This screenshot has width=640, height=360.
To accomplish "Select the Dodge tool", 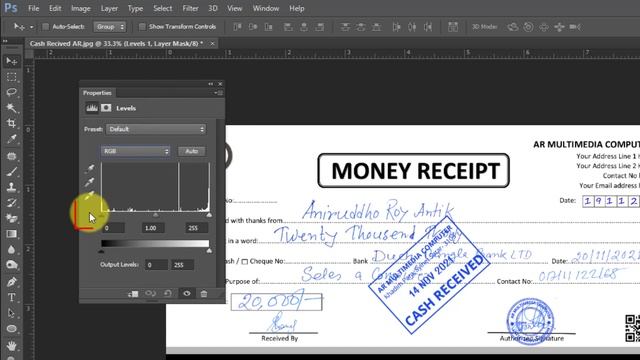I will (x=11, y=265).
